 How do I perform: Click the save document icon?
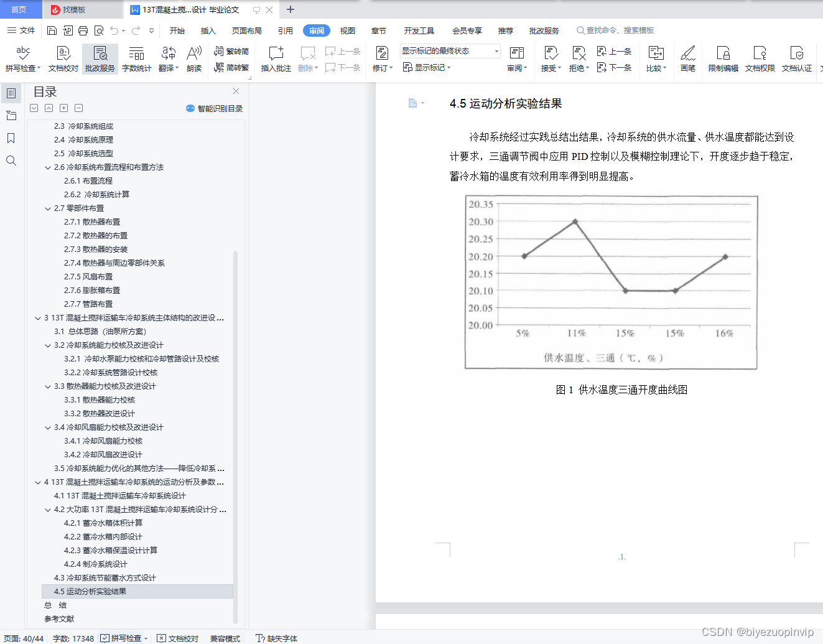(x=52, y=30)
